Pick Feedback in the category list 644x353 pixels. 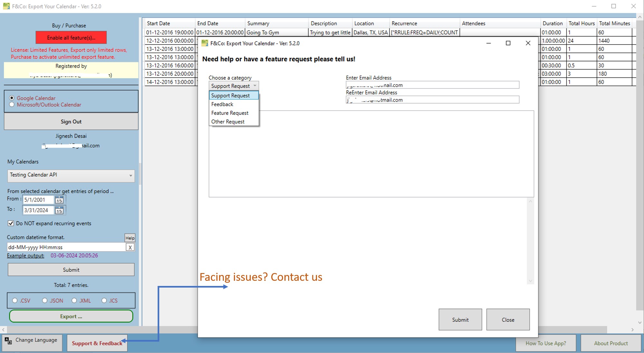(222, 104)
